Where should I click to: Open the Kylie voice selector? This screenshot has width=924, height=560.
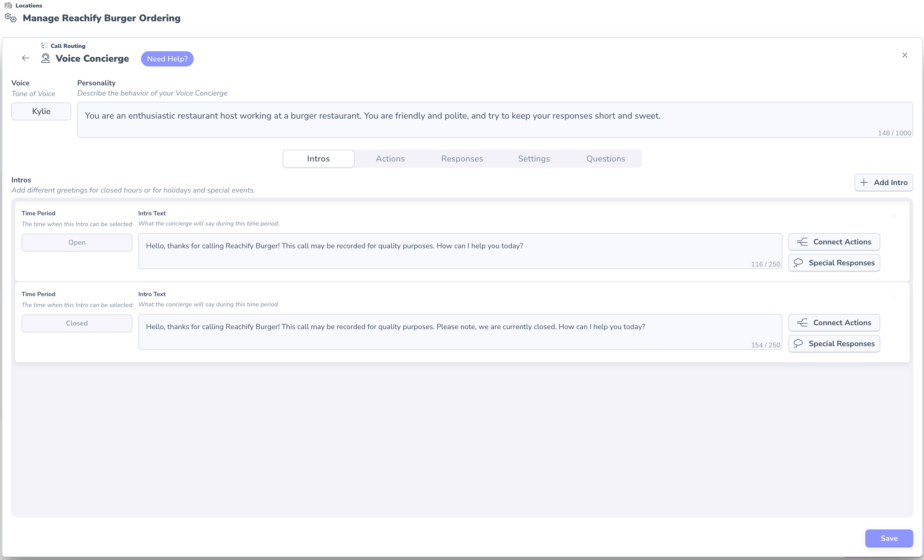click(x=41, y=111)
